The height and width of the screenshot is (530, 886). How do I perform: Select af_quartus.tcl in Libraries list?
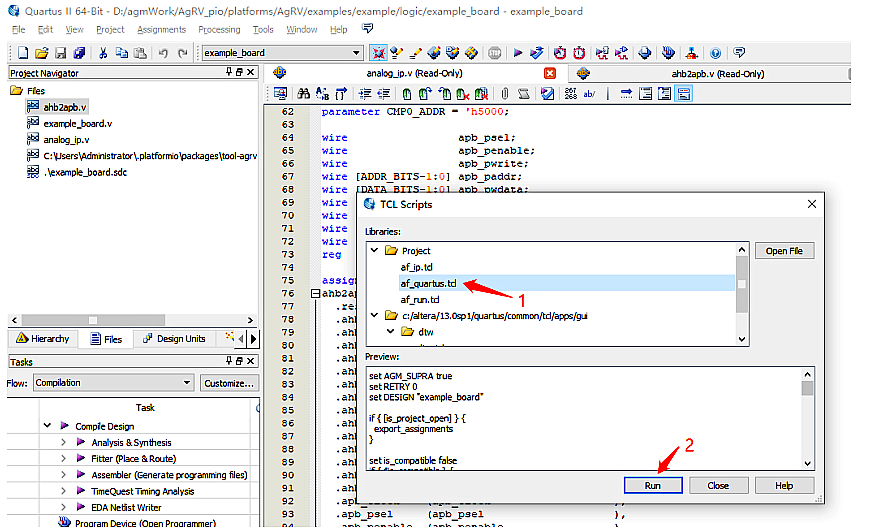(428, 283)
